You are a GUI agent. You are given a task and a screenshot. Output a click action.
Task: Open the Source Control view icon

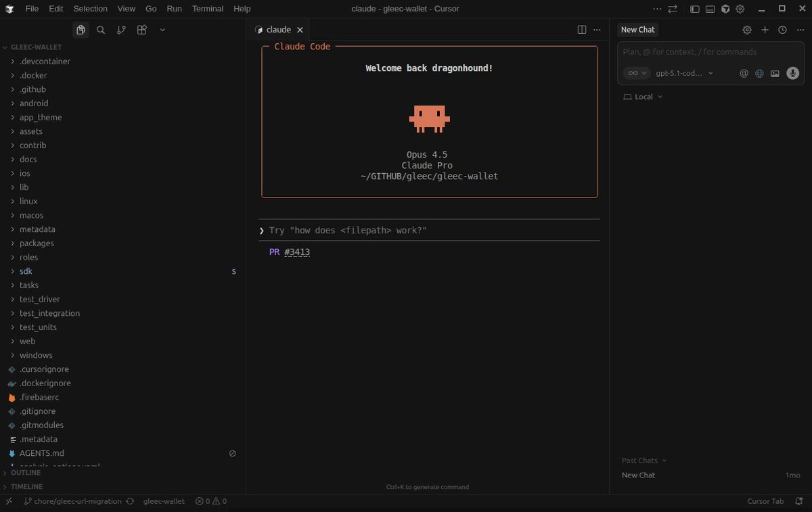click(121, 30)
